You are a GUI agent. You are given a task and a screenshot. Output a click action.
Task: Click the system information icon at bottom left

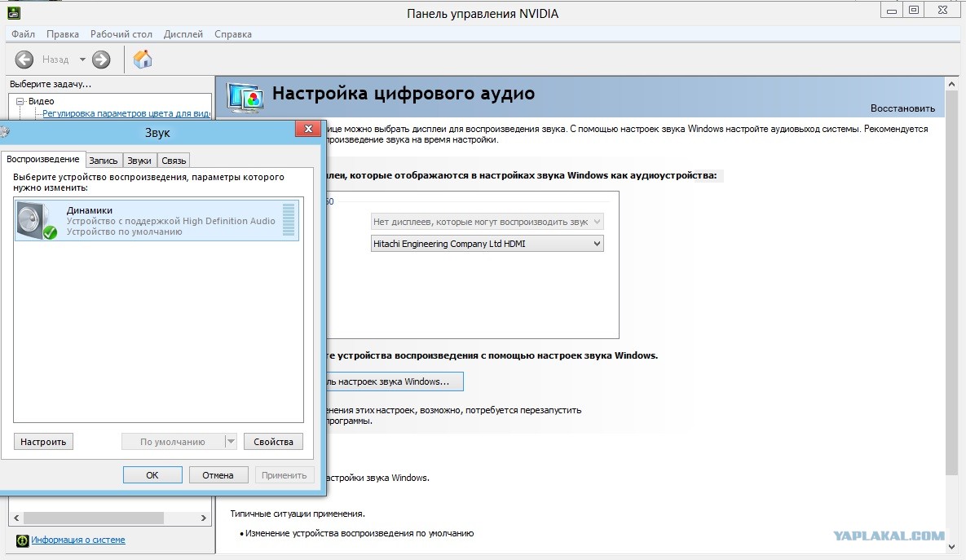click(22, 540)
